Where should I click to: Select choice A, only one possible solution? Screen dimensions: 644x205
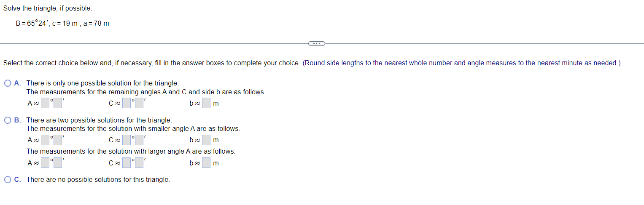point(8,83)
